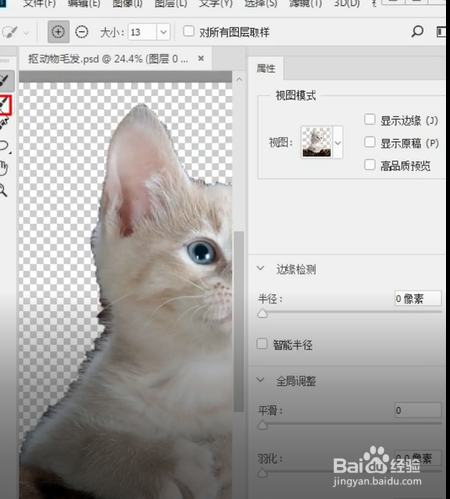The image size is (450, 499).
Task: Open the 文字(Y) menu
Action: click(216, 4)
